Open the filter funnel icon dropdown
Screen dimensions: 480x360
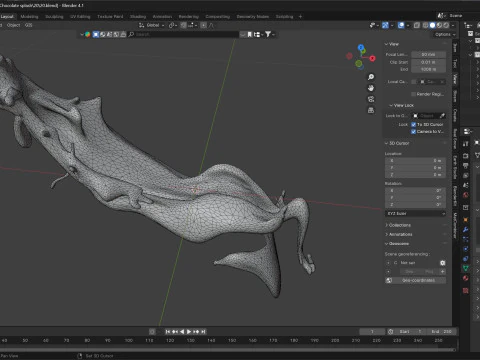[269, 34]
